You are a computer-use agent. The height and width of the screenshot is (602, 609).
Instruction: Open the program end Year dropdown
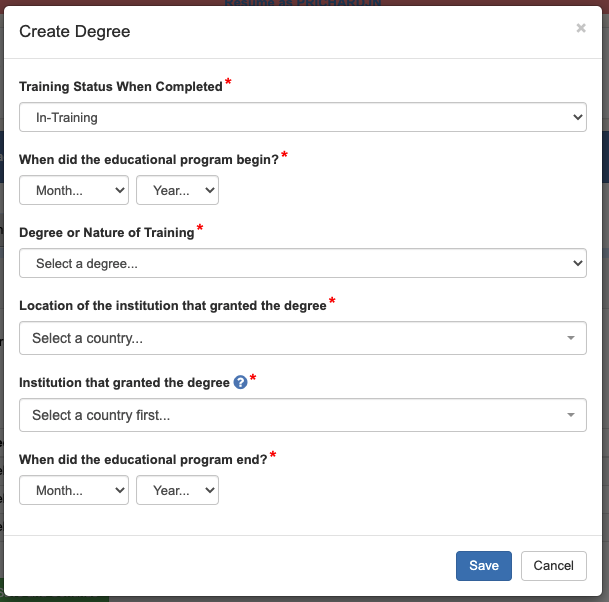click(x=177, y=490)
